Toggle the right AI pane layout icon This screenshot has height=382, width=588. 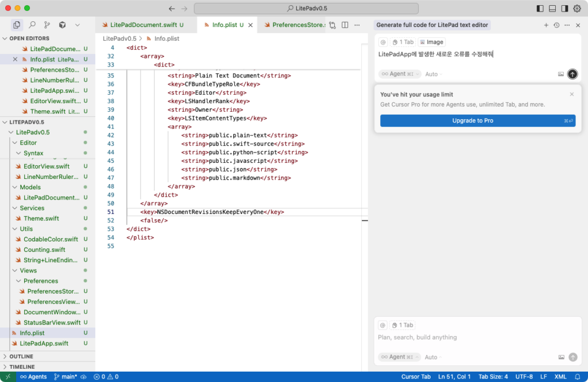564,8
